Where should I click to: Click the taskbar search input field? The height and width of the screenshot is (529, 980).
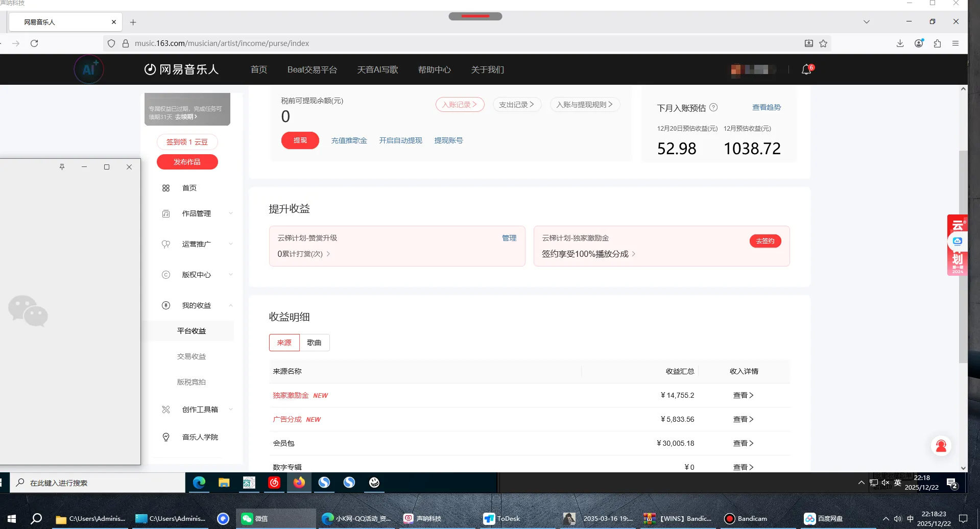point(97,483)
